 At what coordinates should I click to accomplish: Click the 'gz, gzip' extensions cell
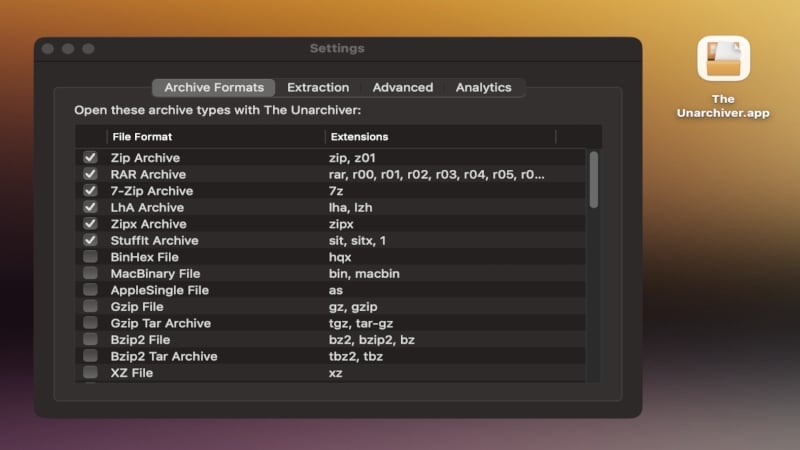(353, 307)
